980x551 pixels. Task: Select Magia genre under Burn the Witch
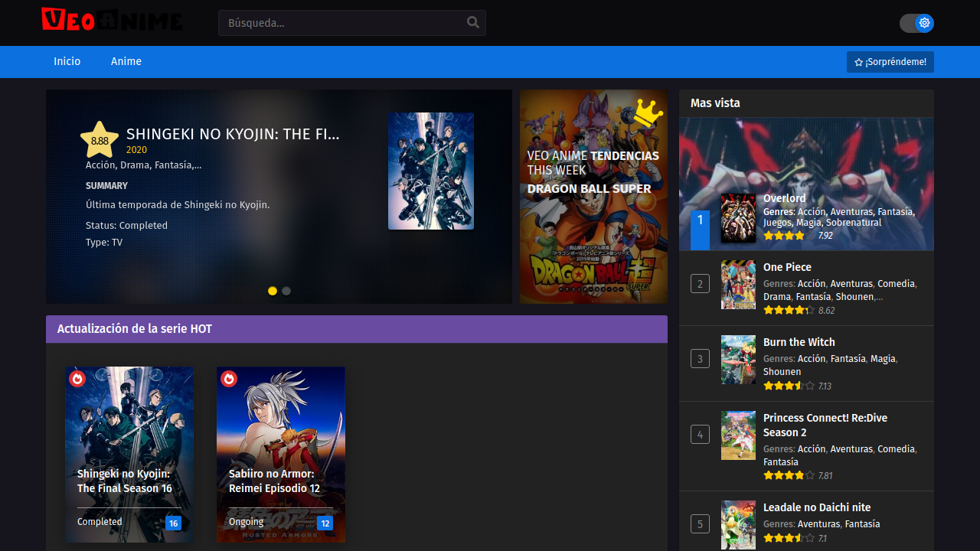[x=883, y=359]
